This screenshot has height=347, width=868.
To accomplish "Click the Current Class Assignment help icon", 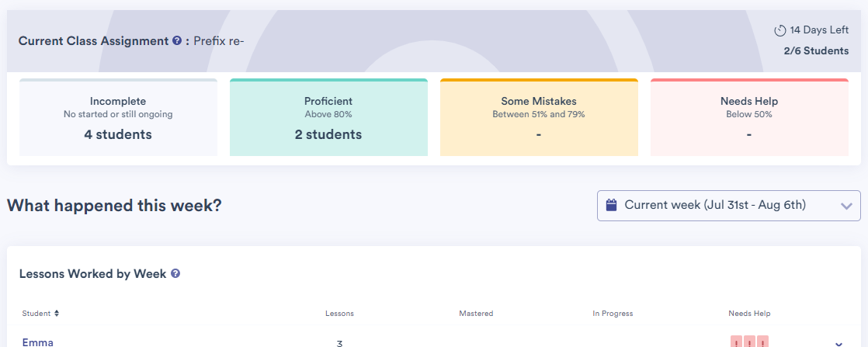I will pyautogui.click(x=177, y=40).
